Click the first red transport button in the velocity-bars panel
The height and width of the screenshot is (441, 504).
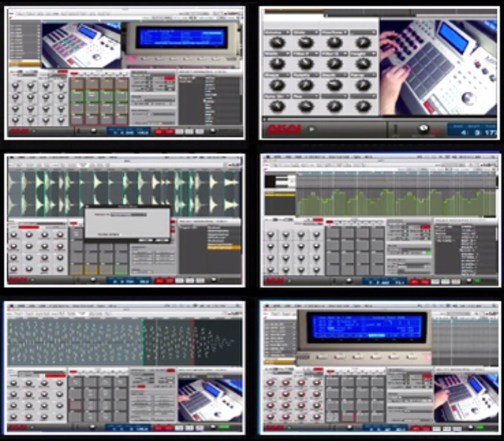point(415,282)
